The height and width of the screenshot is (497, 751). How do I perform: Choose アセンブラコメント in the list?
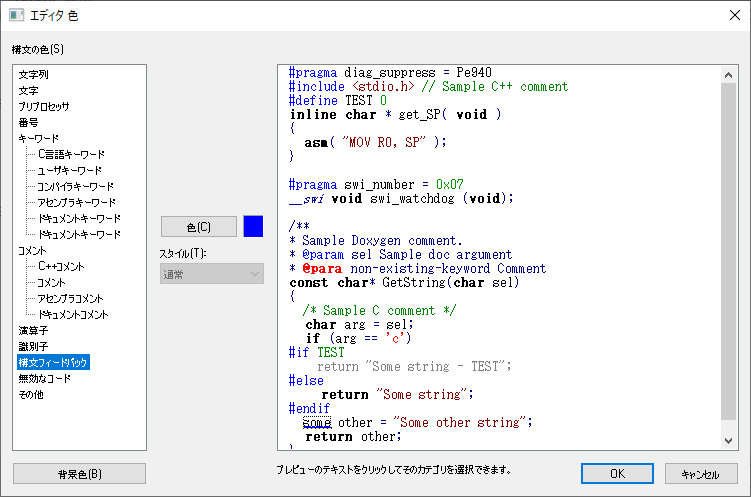click(70, 298)
